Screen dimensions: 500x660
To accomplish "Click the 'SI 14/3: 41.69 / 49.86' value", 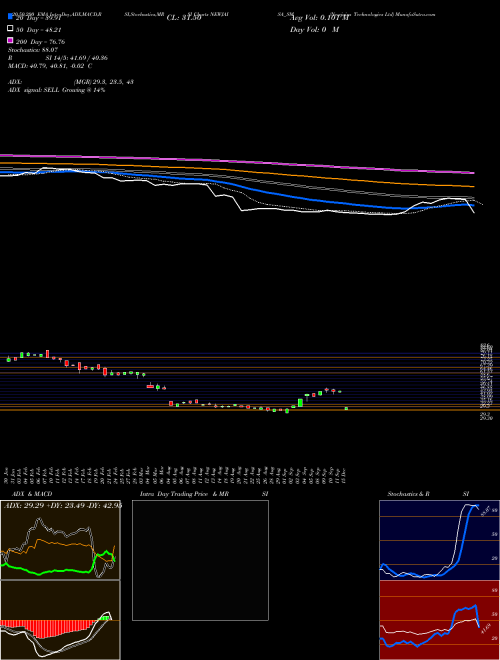I will point(77,58).
